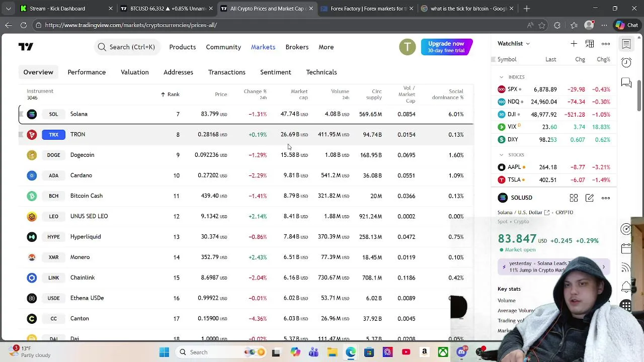Open the Watchlist name dropdown

click(514, 44)
